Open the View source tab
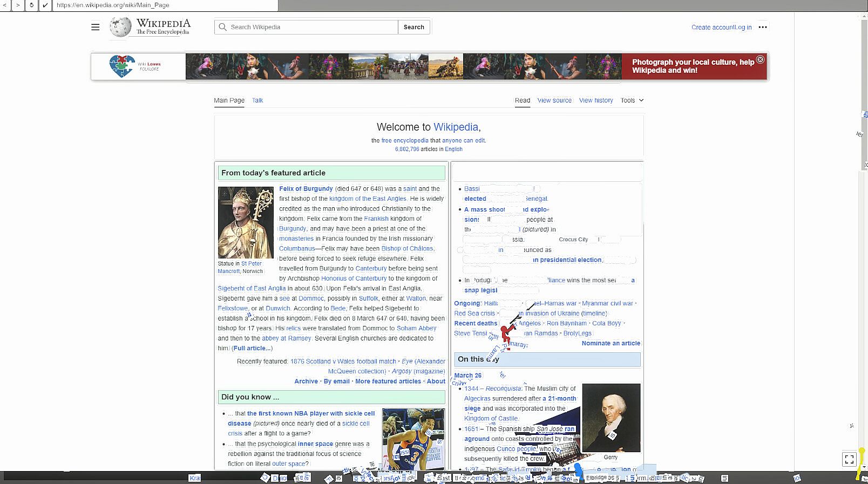The image size is (868, 484). pyautogui.click(x=554, y=100)
